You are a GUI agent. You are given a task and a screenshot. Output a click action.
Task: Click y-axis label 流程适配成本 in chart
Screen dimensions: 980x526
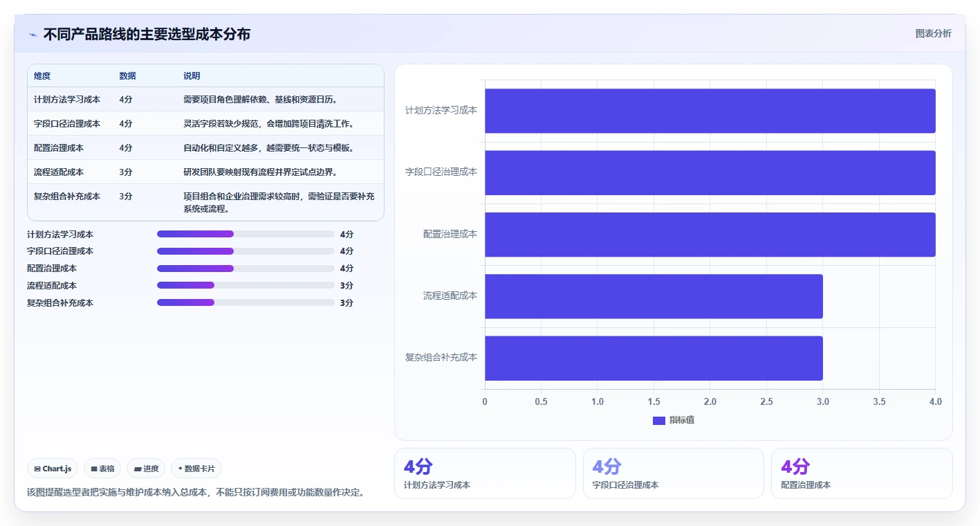(450, 296)
